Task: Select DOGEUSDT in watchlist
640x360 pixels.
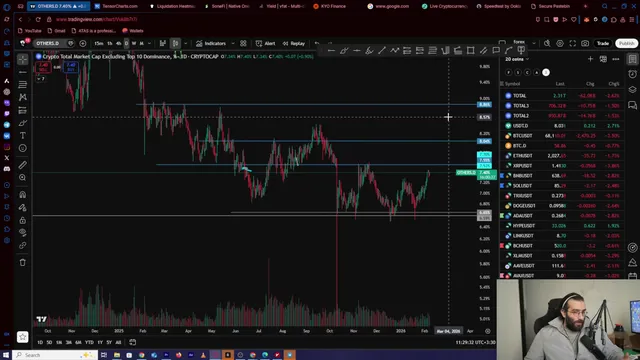Action: pyautogui.click(x=562, y=206)
